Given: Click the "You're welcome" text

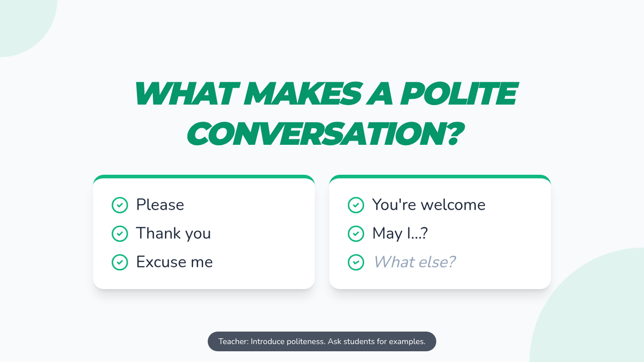Looking at the screenshot, I should click(429, 205).
